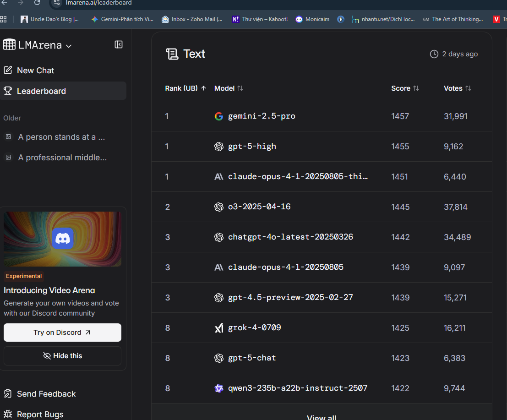Click the Google logo for gemini-2.5-pro
Viewport: 507px width, 420px height.
pyautogui.click(x=219, y=116)
